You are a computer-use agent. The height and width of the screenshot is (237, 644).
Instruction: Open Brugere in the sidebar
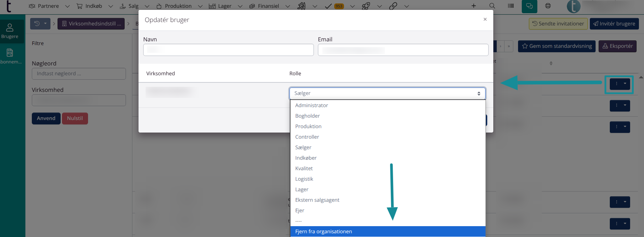[10, 31]
